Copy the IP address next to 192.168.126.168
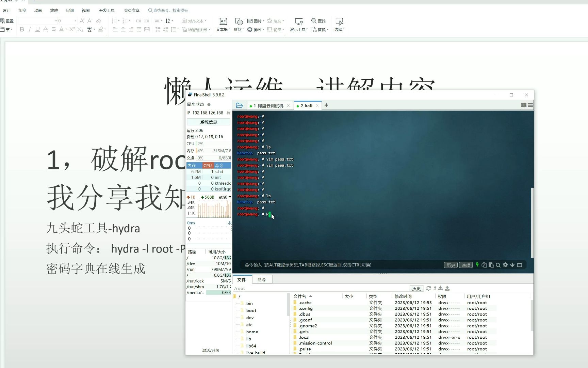 229,113
